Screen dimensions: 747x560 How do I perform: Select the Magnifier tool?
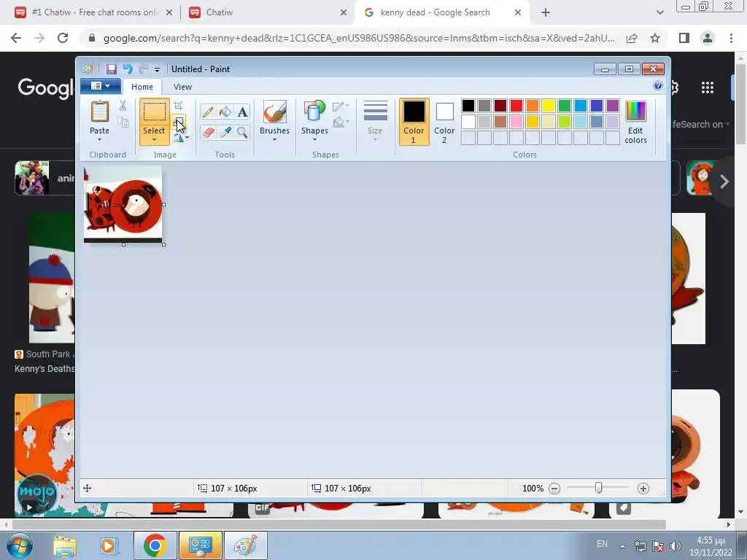tap(242, 133)
